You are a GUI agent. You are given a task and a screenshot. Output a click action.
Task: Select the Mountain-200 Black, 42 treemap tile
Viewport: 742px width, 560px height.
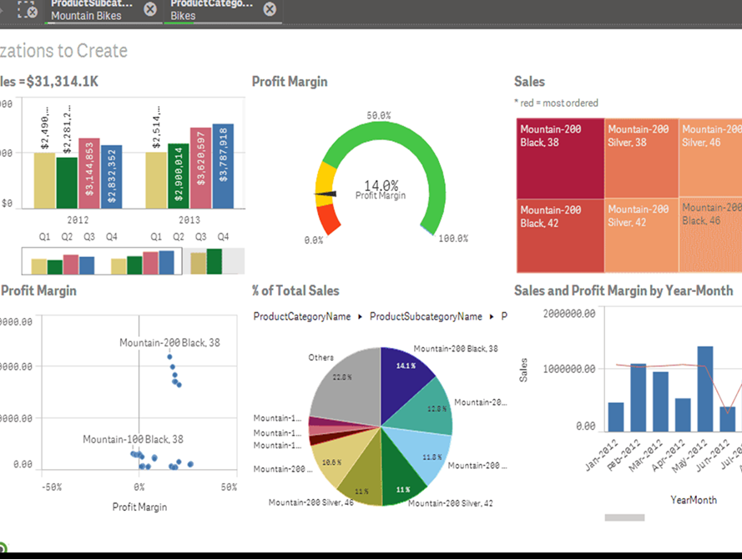pos(559,236)
